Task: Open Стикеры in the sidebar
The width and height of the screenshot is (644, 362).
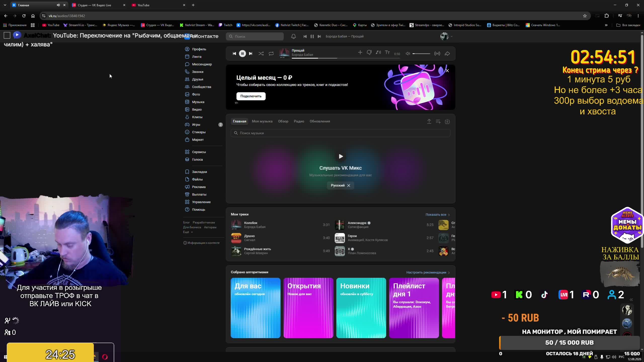Action: 198,132
